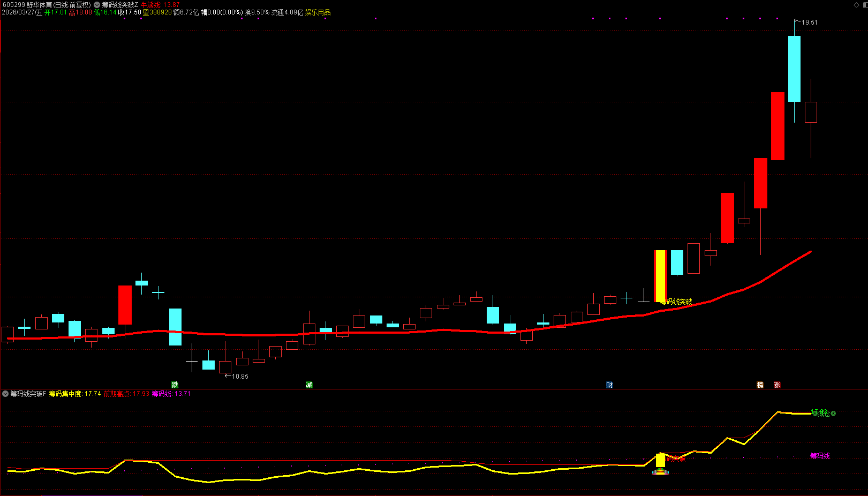Click the red 涨 event marker

point(777,385)
